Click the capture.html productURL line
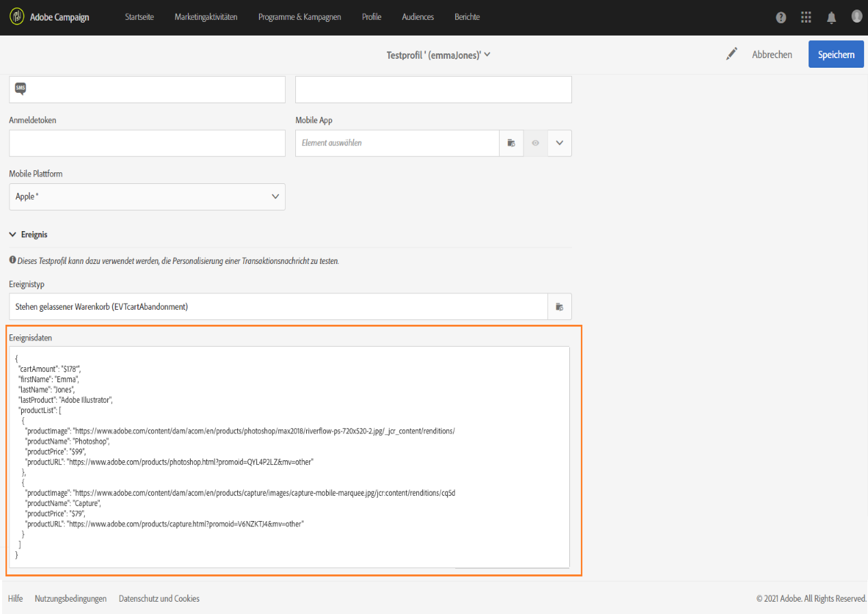Image resolution: width=868 pixels, height=614 pixels. coord(165,524)
